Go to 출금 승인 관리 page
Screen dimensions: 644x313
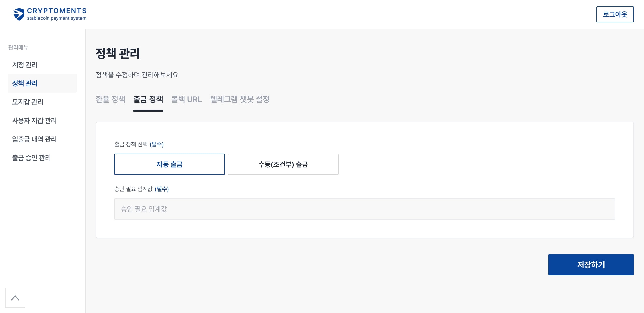point(31,158)
